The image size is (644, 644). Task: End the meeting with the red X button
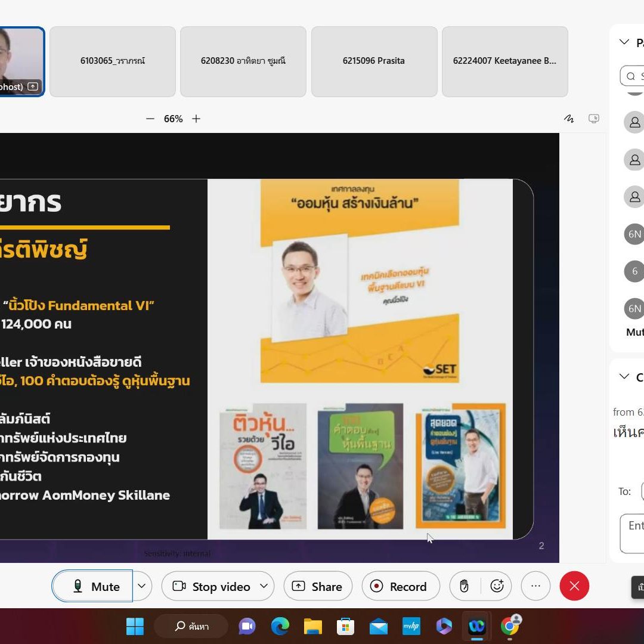(574, 586)
